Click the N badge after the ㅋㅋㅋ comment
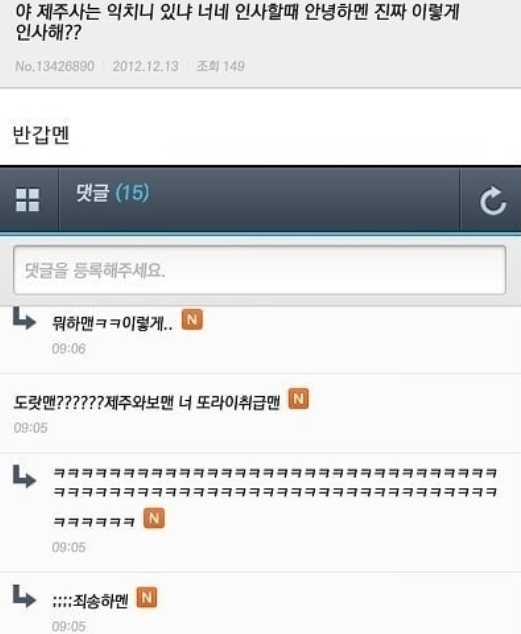 coord(154,518)
